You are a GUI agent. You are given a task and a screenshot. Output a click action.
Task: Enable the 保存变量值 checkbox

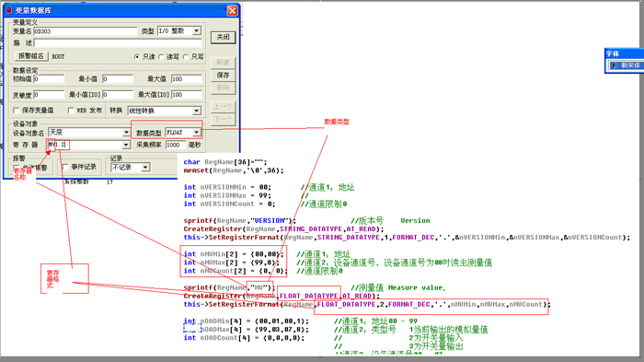17,111
